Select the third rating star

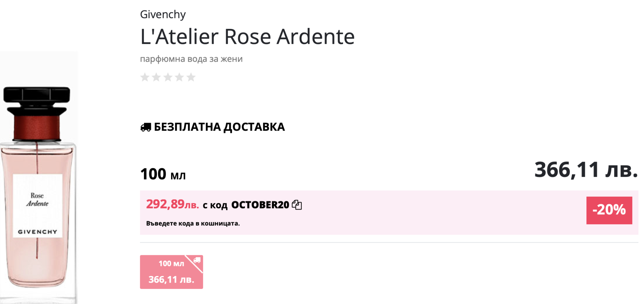pyautogui.click(x=168, y=77)
